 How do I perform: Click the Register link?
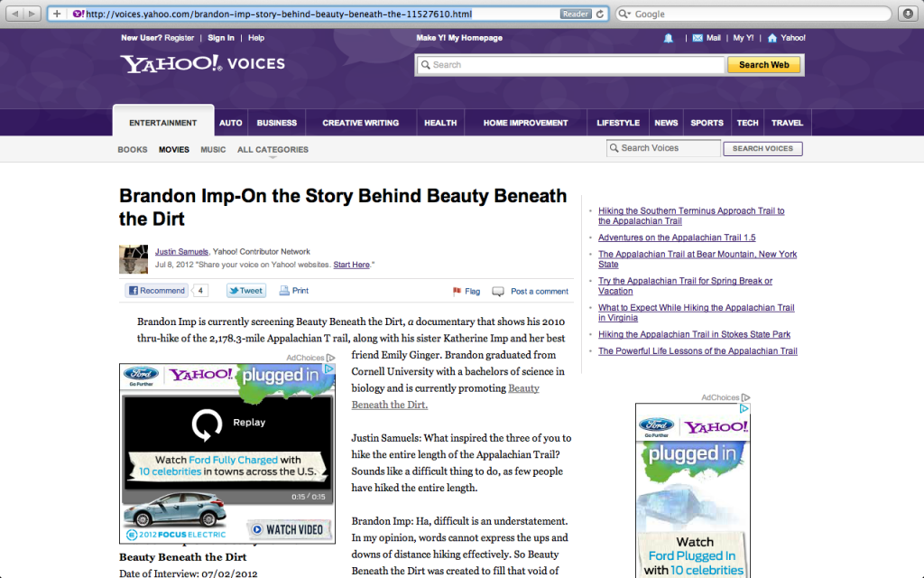pos(180,38)
